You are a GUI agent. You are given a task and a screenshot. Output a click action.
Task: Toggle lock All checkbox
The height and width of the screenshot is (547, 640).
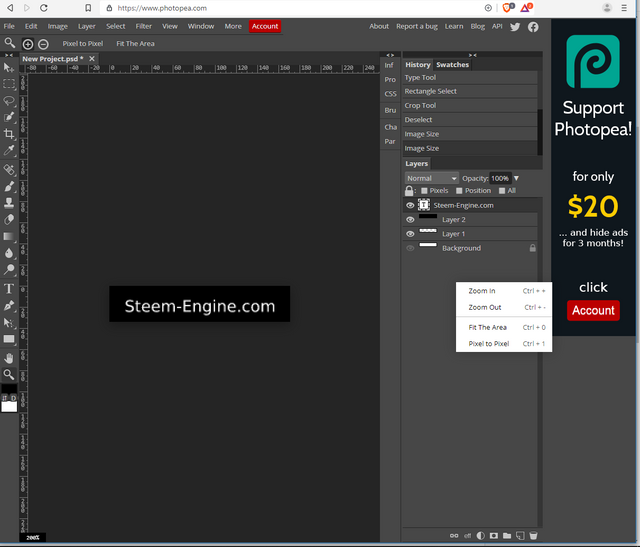click(502, 191)
